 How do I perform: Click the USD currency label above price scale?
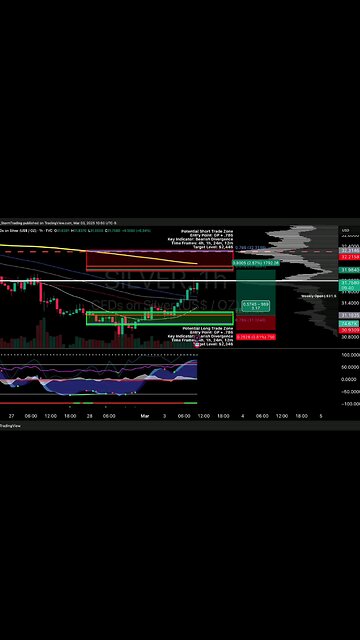click(345, 231)
